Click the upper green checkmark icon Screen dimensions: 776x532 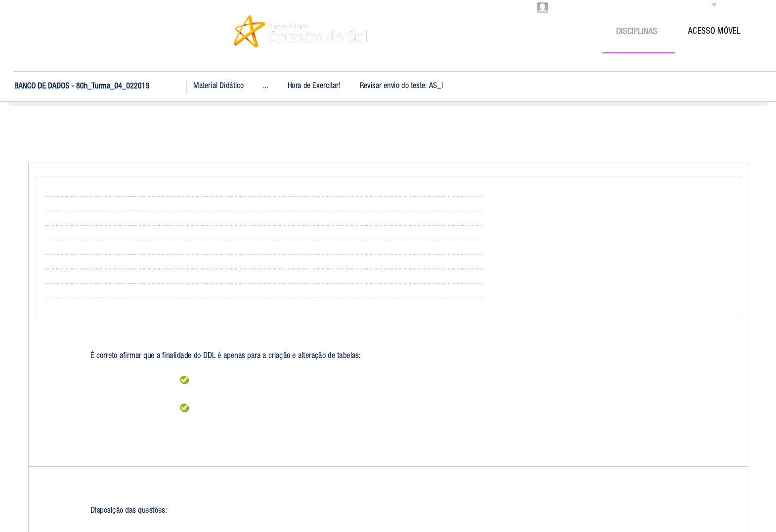pos(184,380)
